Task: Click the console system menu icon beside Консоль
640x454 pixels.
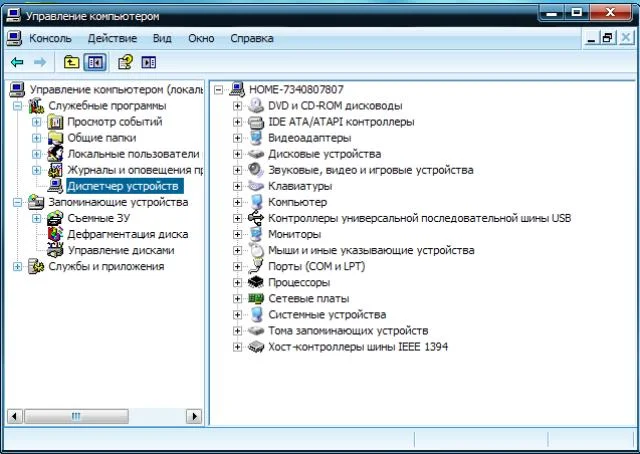Action: (14, 38)
